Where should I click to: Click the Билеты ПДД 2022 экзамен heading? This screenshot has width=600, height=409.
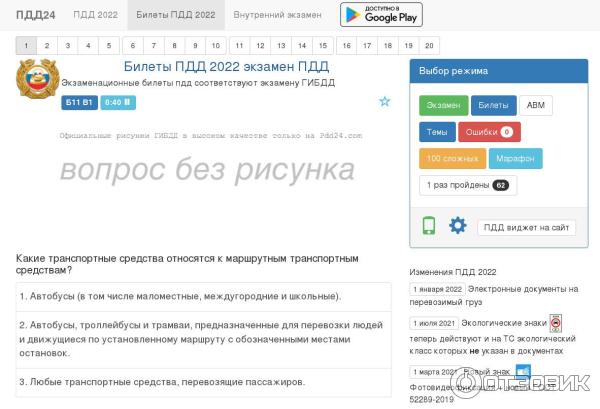pos(227,67)
